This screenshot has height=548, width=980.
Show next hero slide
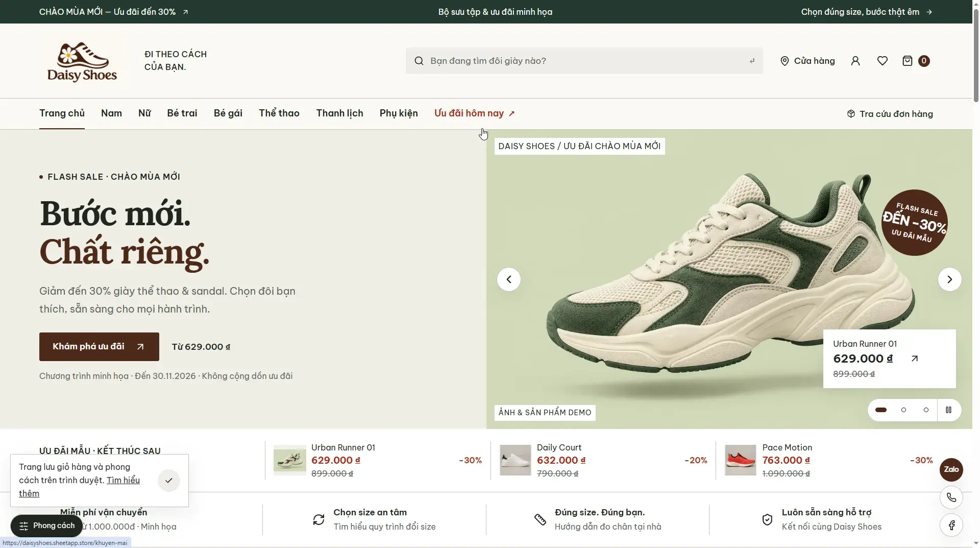click(x=950, y=279)
